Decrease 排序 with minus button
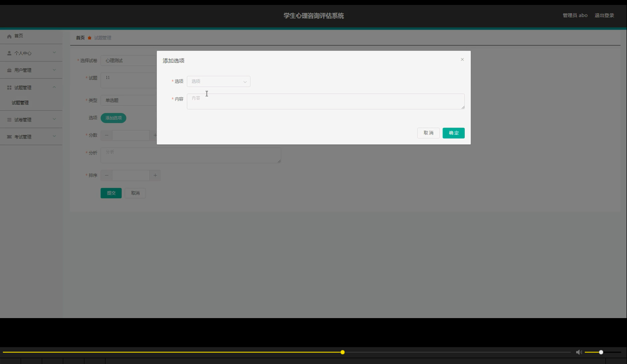 click(106, 175)
